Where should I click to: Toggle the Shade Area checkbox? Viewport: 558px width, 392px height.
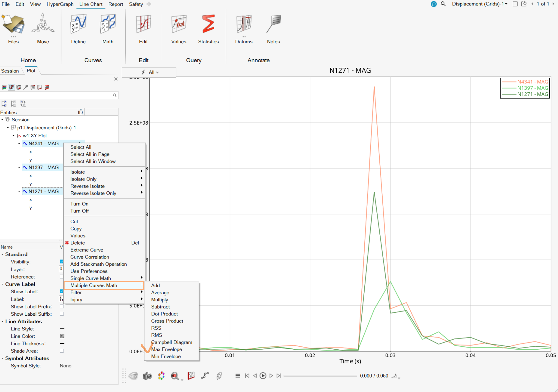point(62,351)
